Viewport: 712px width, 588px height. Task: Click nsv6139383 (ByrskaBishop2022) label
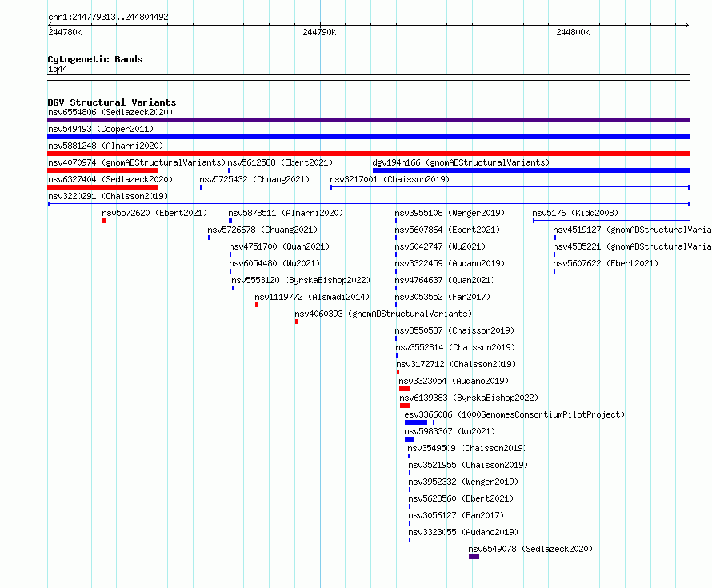click(x=469, y=398)
